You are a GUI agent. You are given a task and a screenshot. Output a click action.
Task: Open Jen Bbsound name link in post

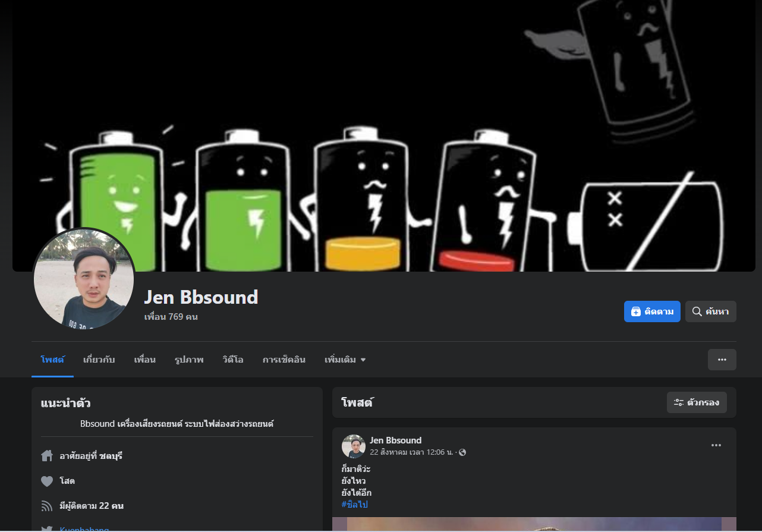[x=395, y=440]
